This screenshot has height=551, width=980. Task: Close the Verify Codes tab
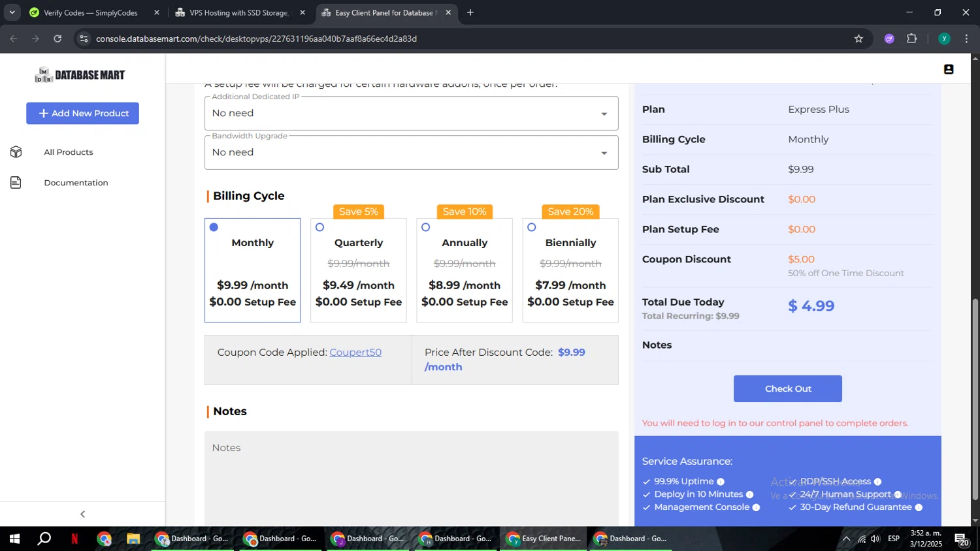pyautogui.click(x=157, y=12)
